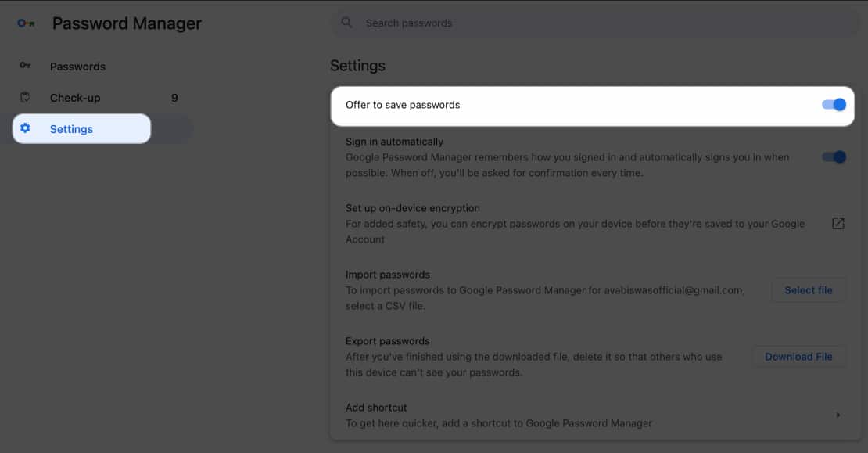868x453 pixels.
Task: Click the Settings gear icon
Action: pyautogui.click(x=25, y=128)
